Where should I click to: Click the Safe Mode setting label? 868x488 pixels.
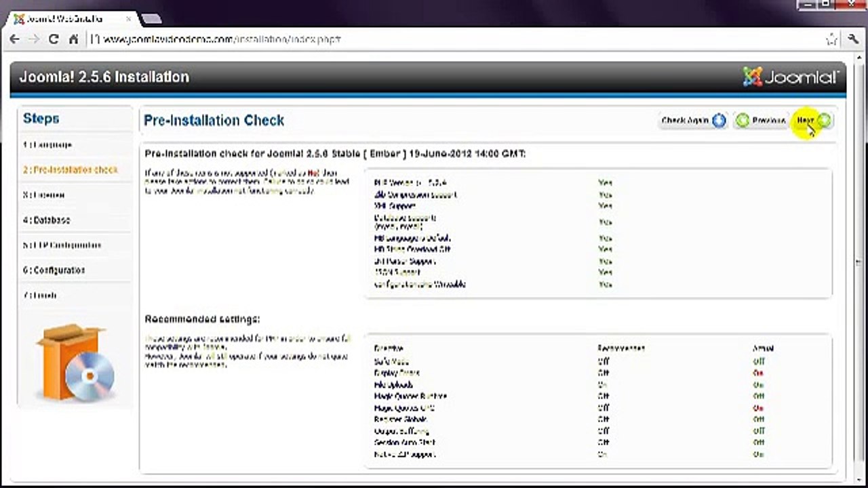pyautogui.click(x=391, y=362)
